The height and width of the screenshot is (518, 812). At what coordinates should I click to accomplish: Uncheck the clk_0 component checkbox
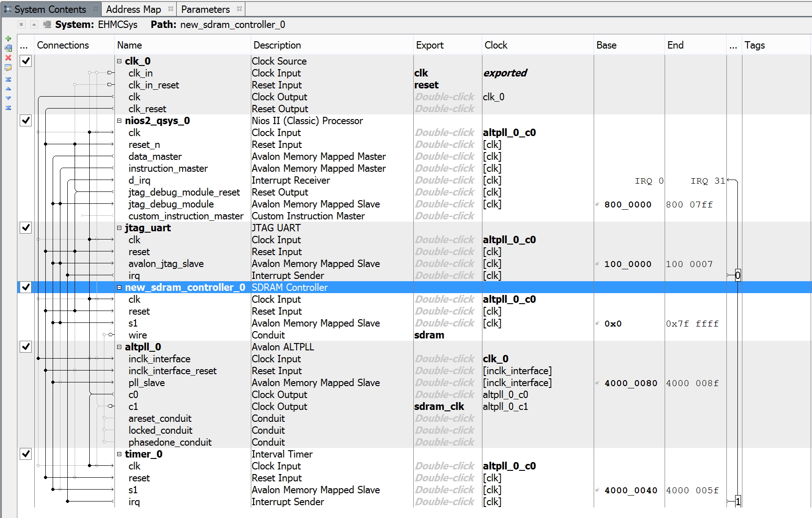[26, 61]
